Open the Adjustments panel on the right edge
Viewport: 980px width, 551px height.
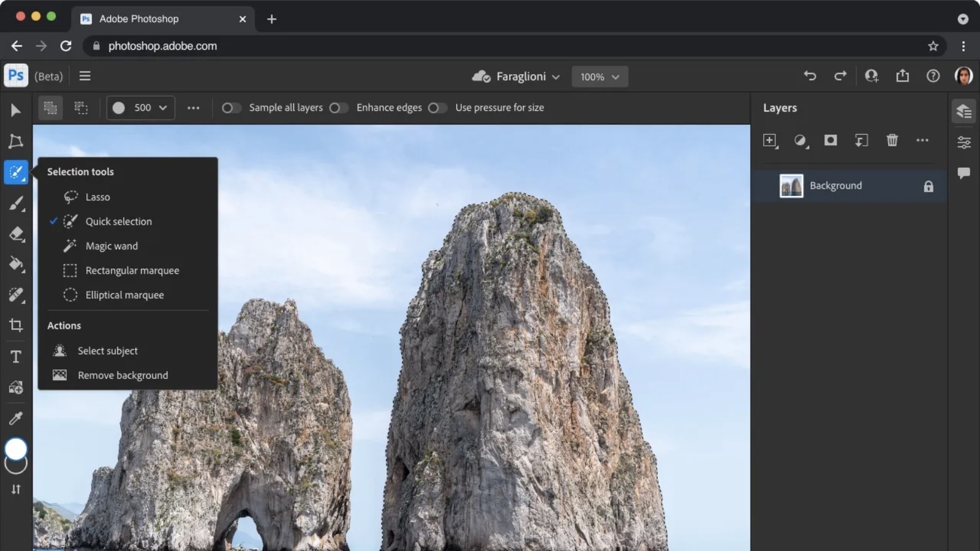[963, 142]
